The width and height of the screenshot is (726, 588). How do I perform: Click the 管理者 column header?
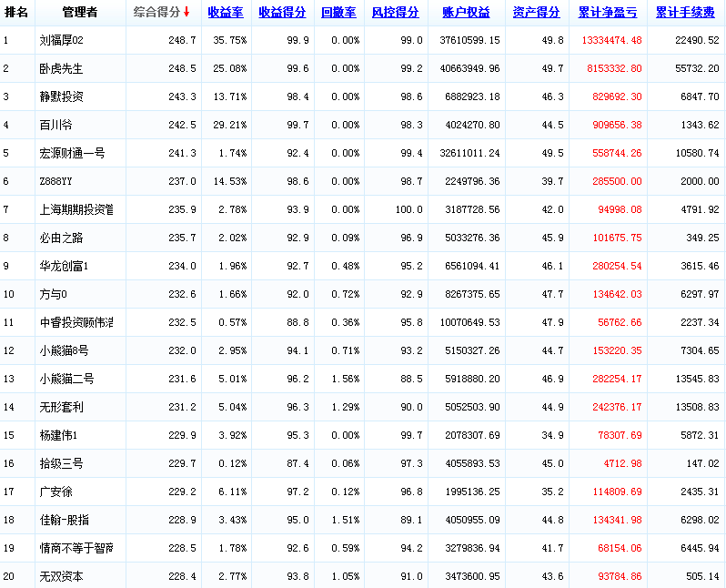tap(80, 13)
